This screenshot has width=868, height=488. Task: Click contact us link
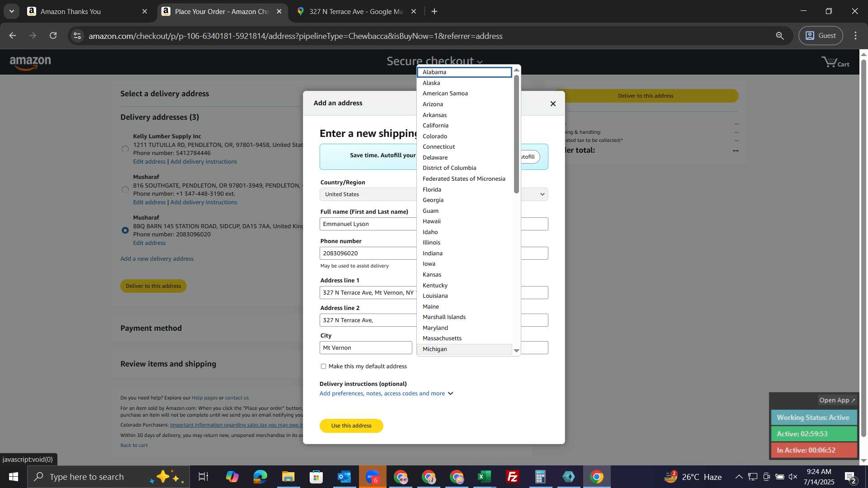click(x=237, y=398)
